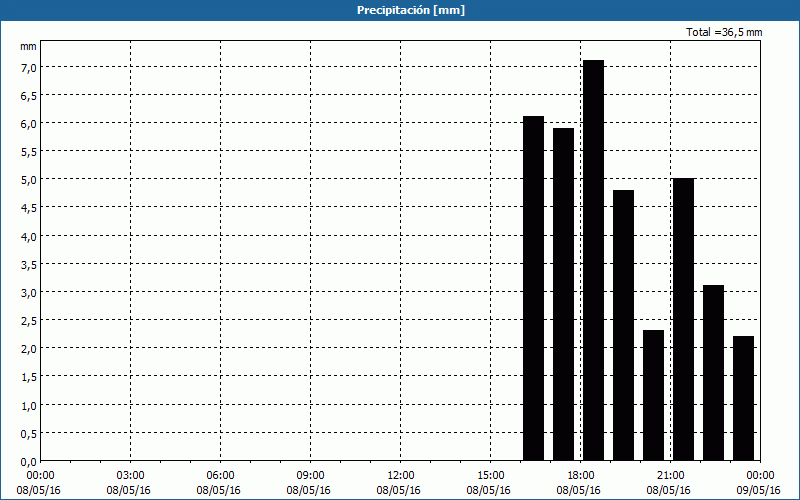Select the "0,5" y-axis value
Image resolution: width=800 pixels, height=500 pixels.
pyautogui.click(x=28, y=433)
